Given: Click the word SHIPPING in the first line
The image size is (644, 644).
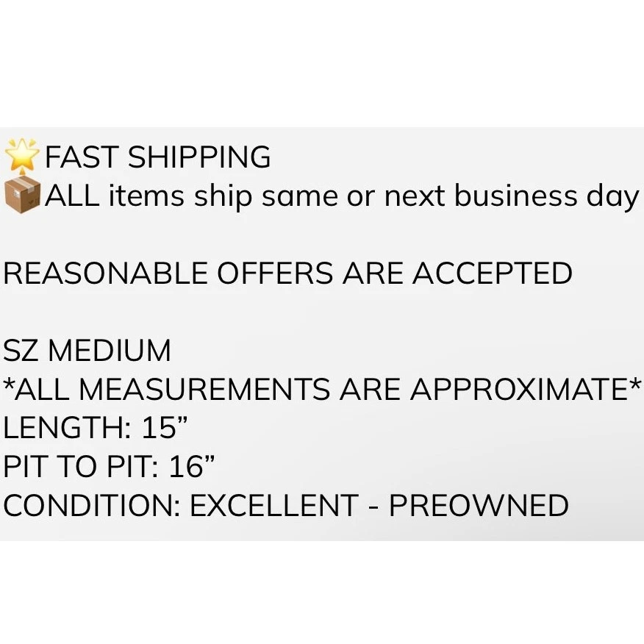Looking at the screenshot, I should coord(199,157).
